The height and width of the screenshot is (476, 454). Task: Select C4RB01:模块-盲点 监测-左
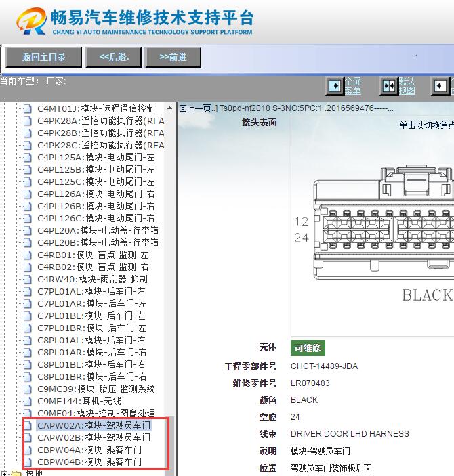(x=93, y=255)
